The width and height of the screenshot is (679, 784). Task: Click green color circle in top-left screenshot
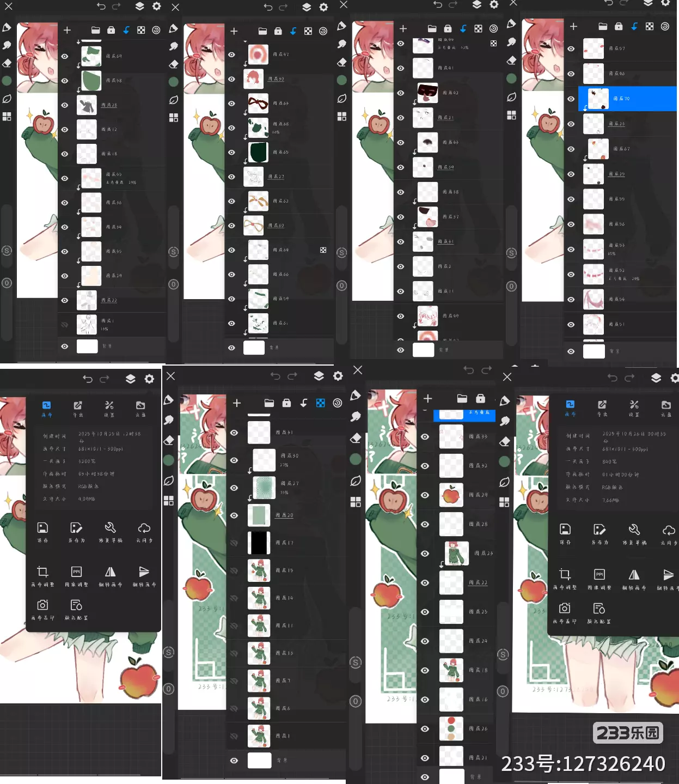tap(7, 81)
